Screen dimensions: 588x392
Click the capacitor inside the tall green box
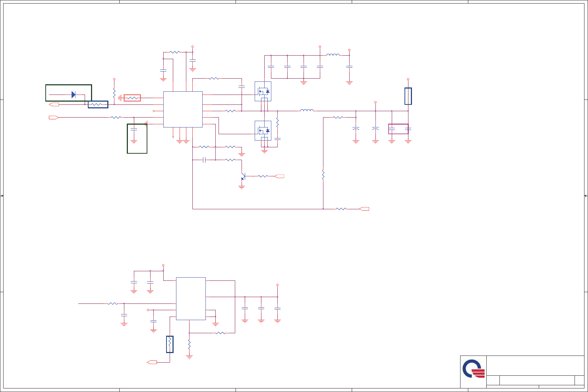tap(134, 129)
